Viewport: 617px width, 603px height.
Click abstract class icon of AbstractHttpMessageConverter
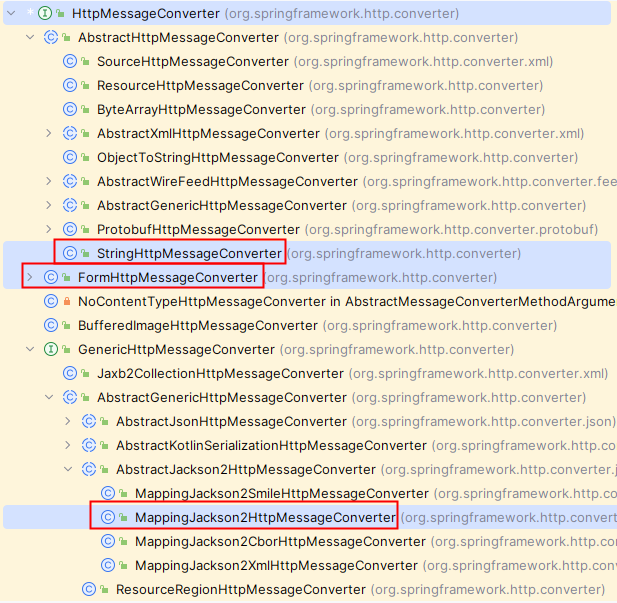tap(51, 37)
